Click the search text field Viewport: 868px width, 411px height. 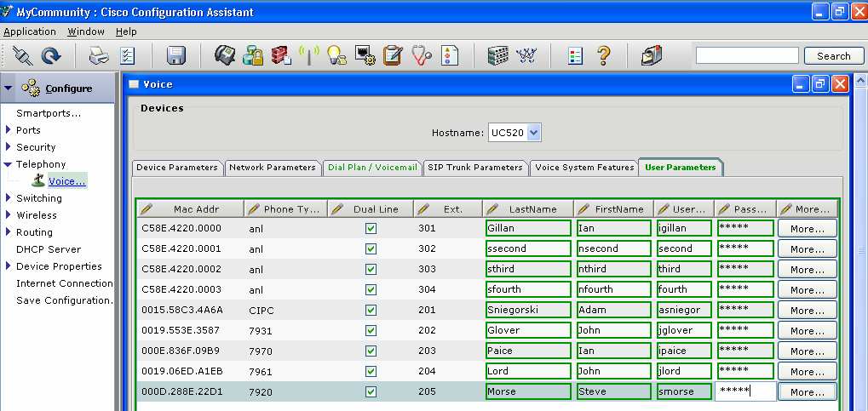[747, 55]
